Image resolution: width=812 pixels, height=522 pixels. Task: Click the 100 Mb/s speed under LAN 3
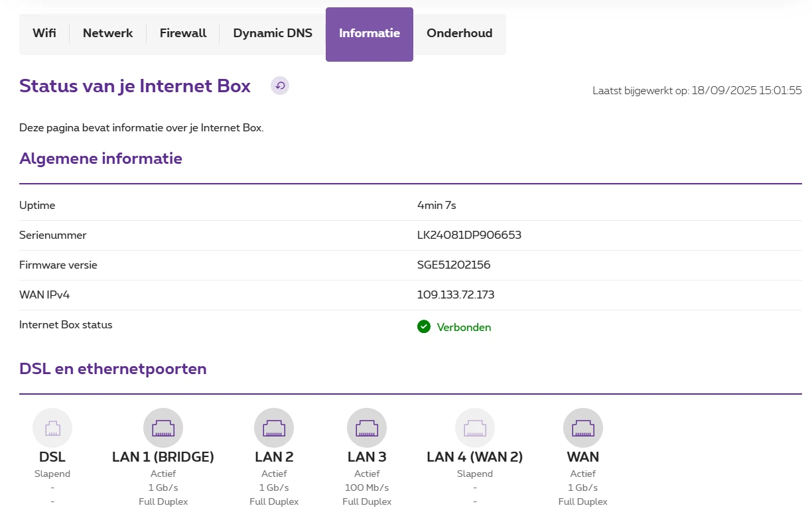[367, 488]
